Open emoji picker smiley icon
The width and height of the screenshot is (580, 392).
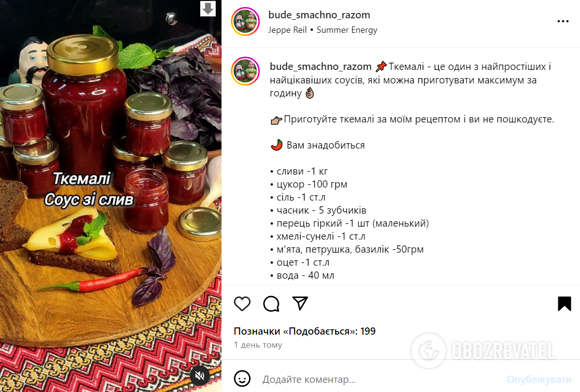pos(242,378)
